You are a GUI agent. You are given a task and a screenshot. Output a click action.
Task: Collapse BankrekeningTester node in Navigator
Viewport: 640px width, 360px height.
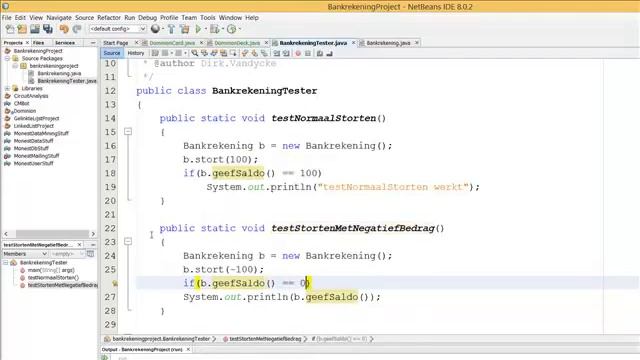[x=6, y=262]
